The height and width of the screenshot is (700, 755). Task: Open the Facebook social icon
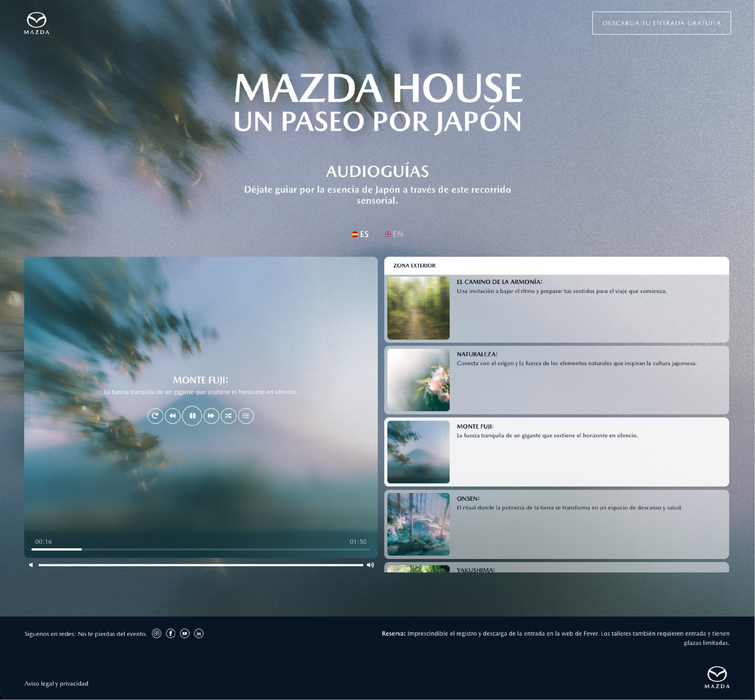[170, 633]
